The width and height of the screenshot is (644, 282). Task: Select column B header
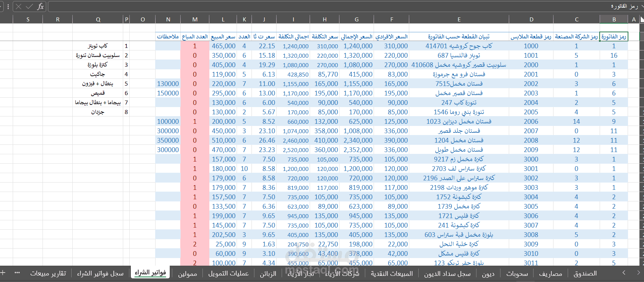coord(614,20)
